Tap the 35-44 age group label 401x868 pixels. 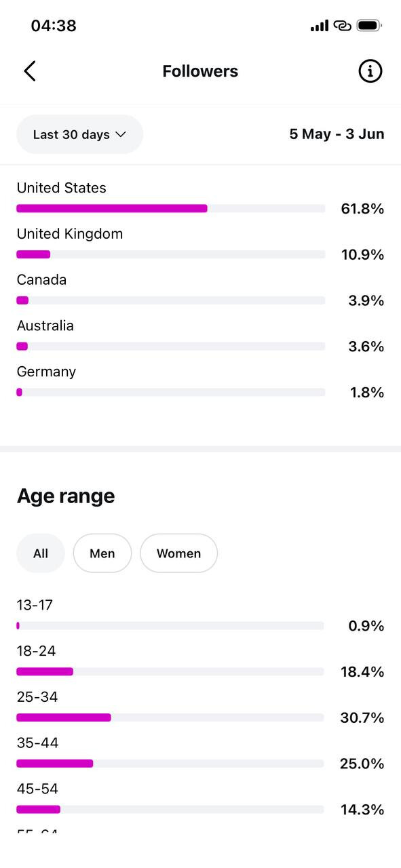click(37, 743)
